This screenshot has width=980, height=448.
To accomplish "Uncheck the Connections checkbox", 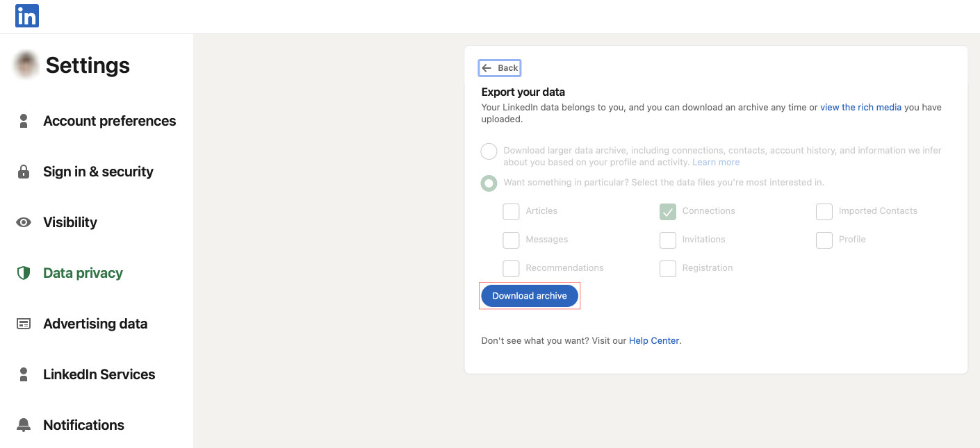I will [667, 211].
